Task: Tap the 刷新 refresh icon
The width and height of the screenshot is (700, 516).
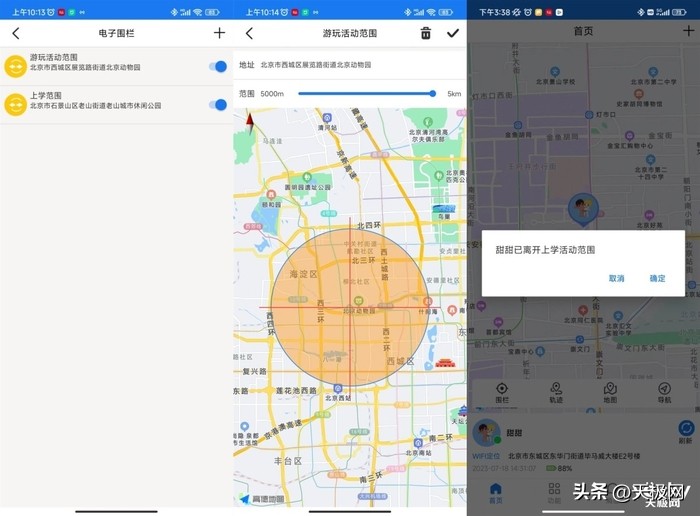Action: (686, 429)
